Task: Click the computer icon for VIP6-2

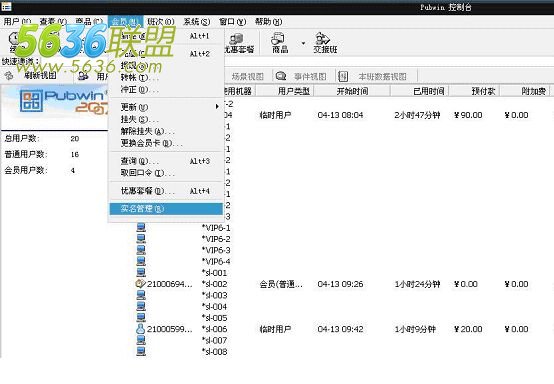Action: 141,239
